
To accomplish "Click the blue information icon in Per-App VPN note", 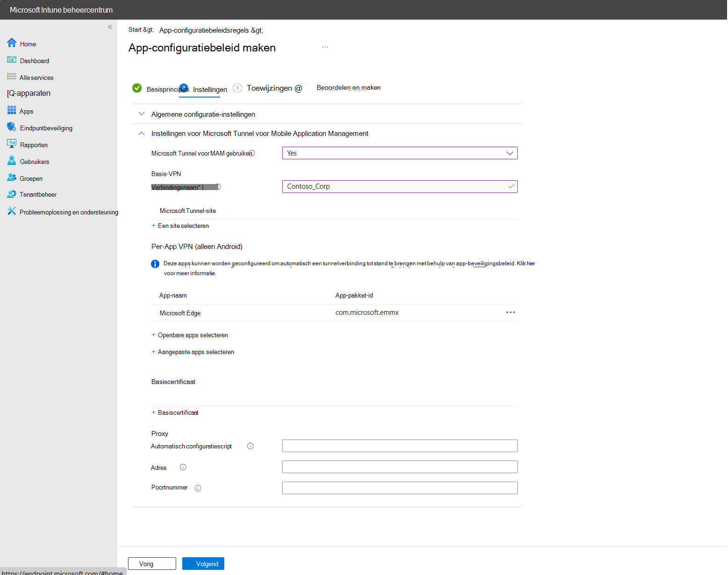I will pos(155,264).
